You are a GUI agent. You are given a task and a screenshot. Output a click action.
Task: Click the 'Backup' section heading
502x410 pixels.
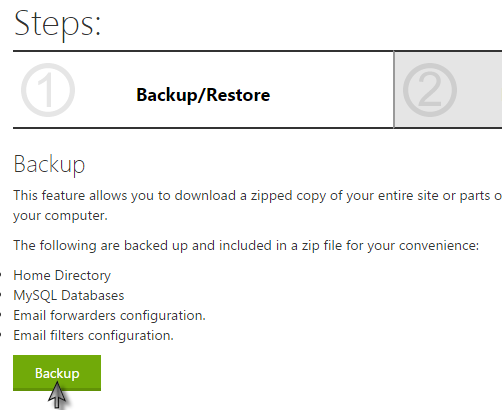(49, 164)
